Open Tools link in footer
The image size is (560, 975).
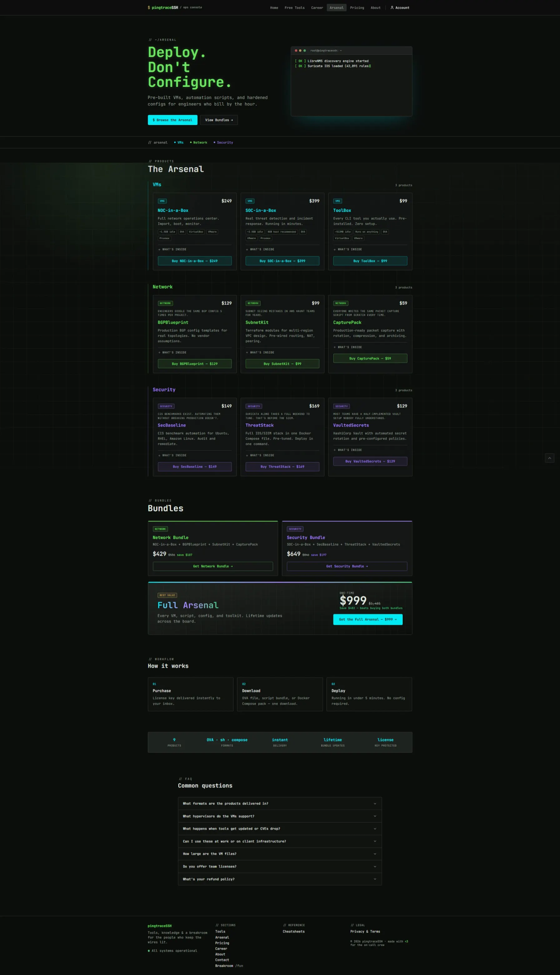click(x=220, y=932)
